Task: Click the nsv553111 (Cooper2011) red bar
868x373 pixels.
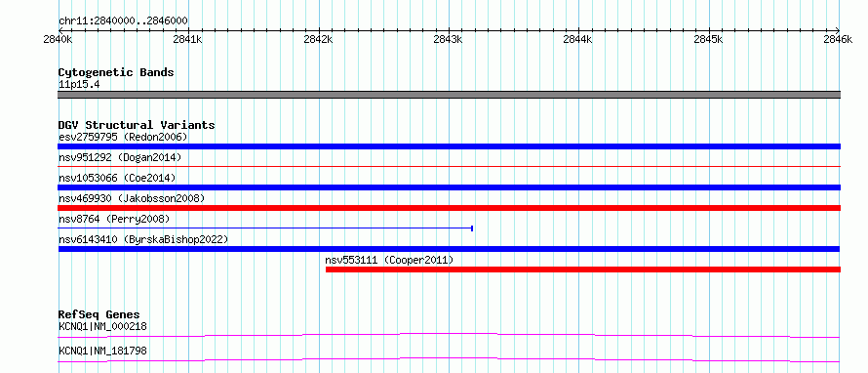Action: [x=583, y=269]
